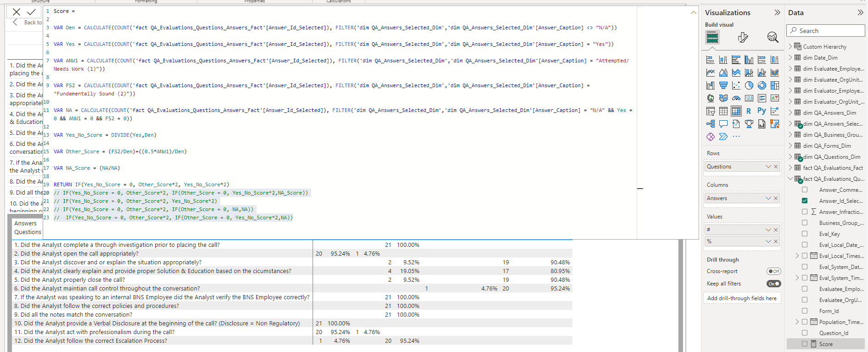Open the Questions field dropdown in Rows
Viewport: 868px width, 352px height.
pyautogui.click(x=768, y=167)
